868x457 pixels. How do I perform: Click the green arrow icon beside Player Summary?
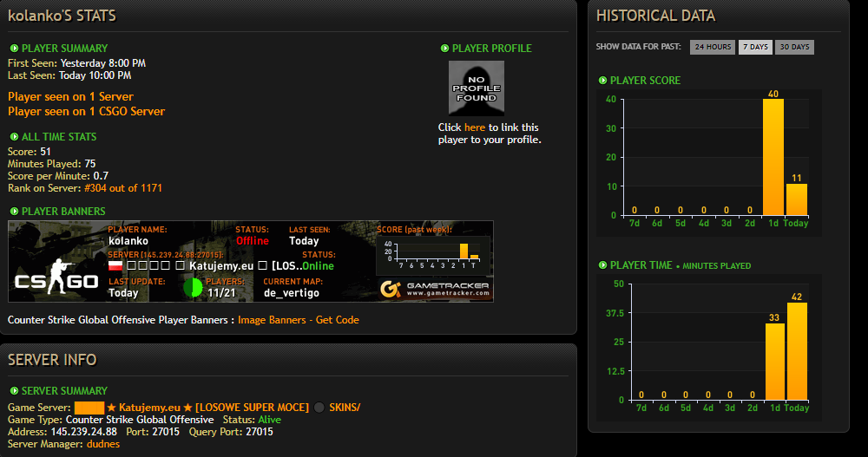[x=15, y=49]
